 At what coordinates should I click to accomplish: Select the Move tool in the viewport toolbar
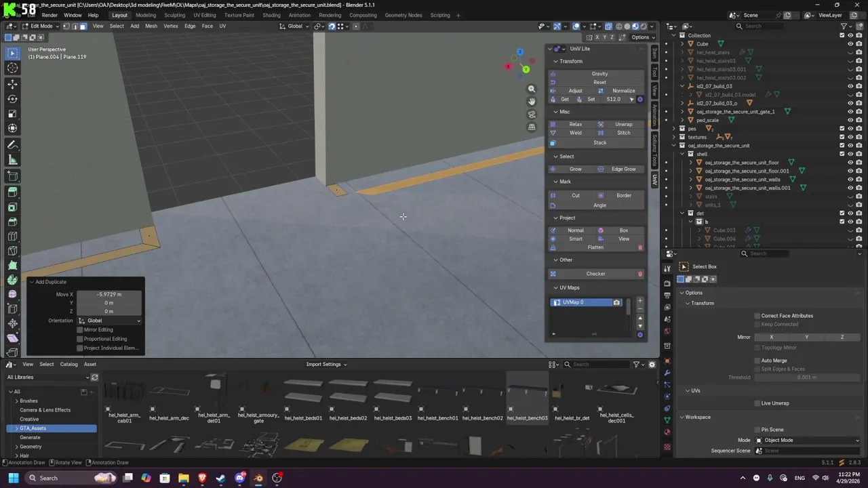tap(12, 84)
